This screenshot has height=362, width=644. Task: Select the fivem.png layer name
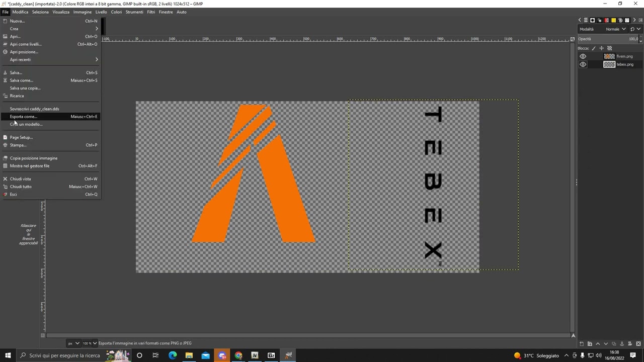[x=624, y=56]
